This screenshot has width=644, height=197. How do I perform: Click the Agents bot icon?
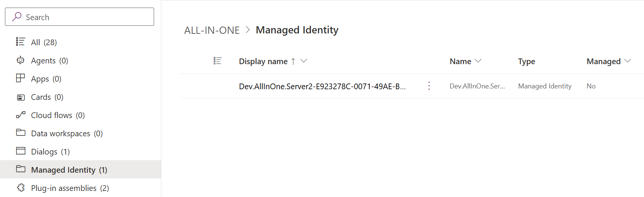tap(21, 60)
